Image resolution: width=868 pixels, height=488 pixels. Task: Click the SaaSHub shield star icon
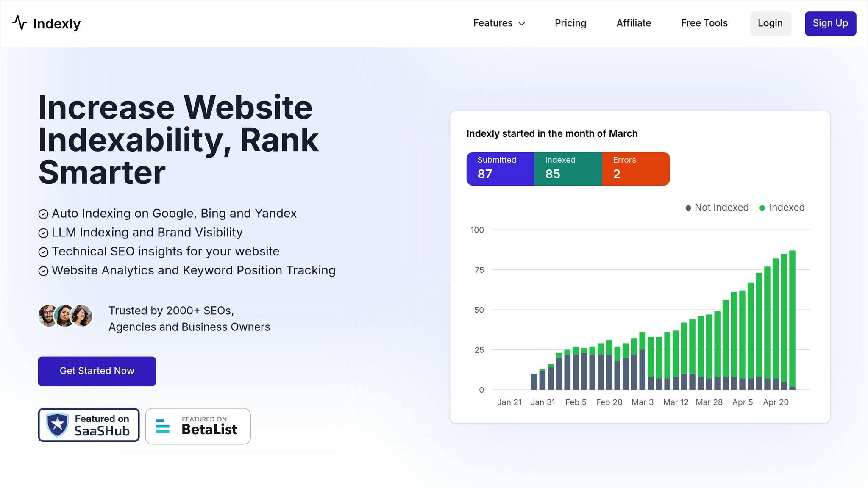point(58,424)
